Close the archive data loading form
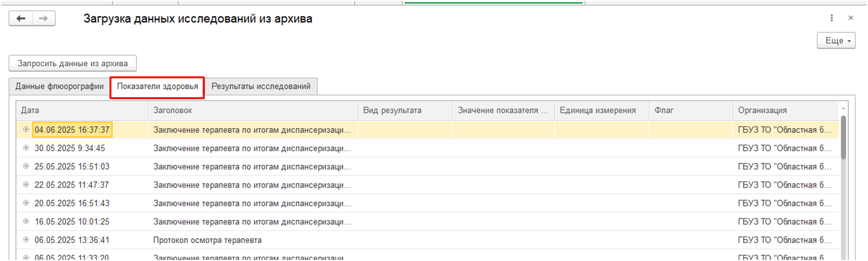The width and height of the screenshot is (868, 261). point(851,18)
